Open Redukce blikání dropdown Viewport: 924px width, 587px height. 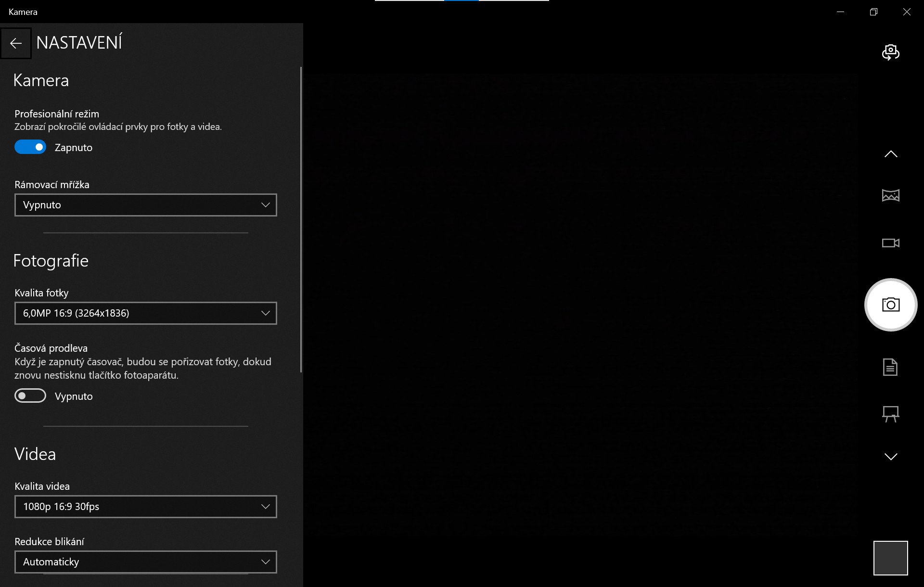point(145,562)
